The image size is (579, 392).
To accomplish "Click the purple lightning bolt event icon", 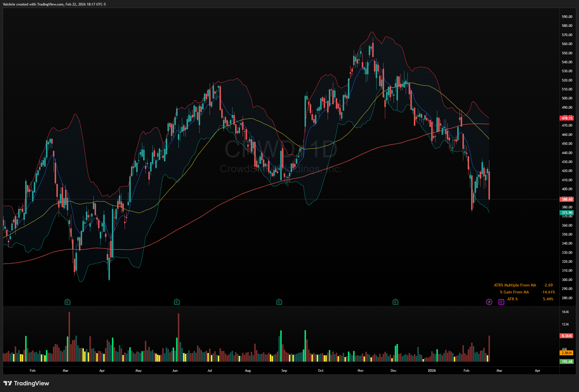I will pos(489,302).
